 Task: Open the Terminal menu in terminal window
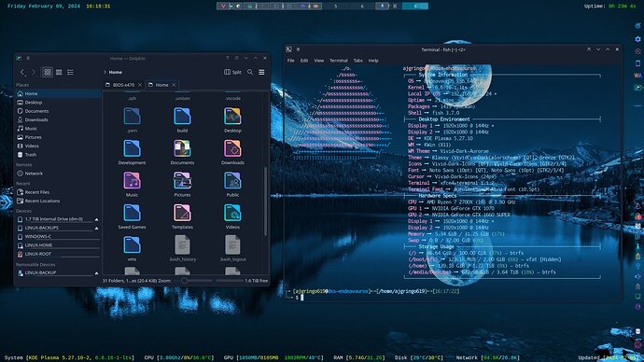(x=339, y=61)
